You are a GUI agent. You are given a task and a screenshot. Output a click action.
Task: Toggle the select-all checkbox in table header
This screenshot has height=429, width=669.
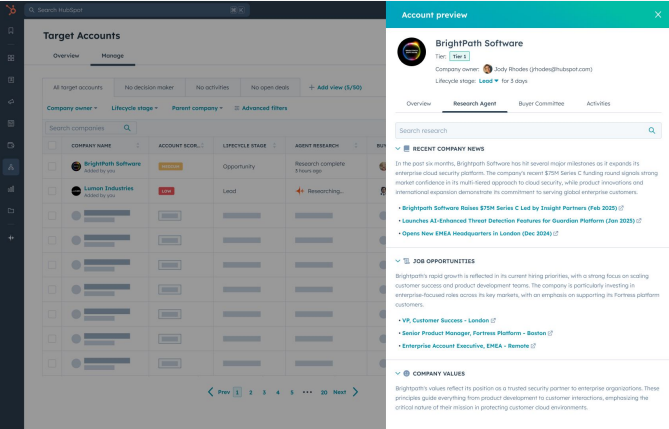(53, 145)
